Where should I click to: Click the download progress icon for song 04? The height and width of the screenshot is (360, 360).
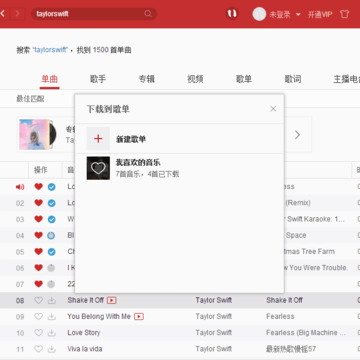[x=51, y=236]
